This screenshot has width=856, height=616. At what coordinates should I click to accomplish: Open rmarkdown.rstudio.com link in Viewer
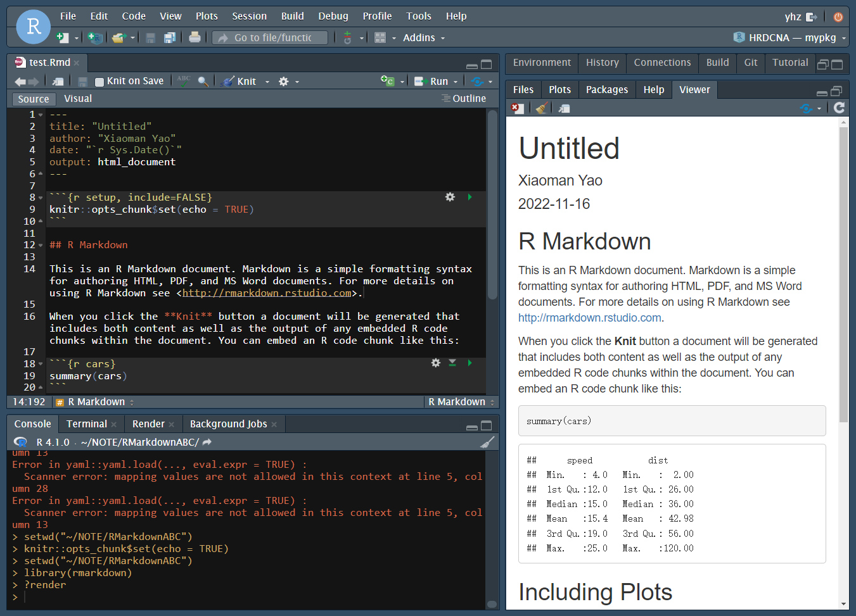coord(589,318)
